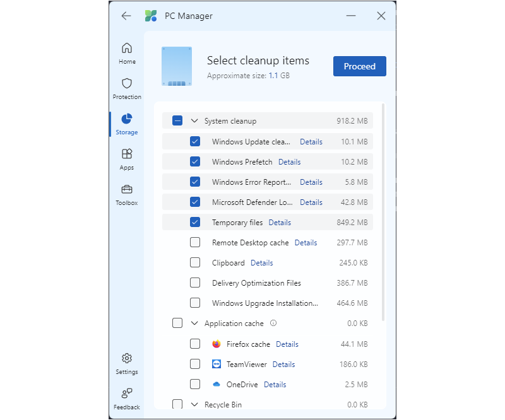Click the TeamViewer icon in cache list
Image resolution: width=505 pixels, height=420 pixels.
pos(217,364)
